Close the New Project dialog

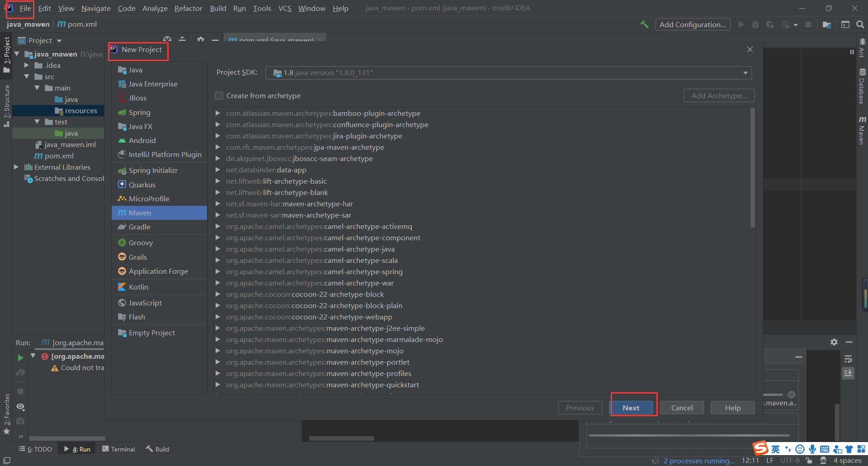pos(750,49)
